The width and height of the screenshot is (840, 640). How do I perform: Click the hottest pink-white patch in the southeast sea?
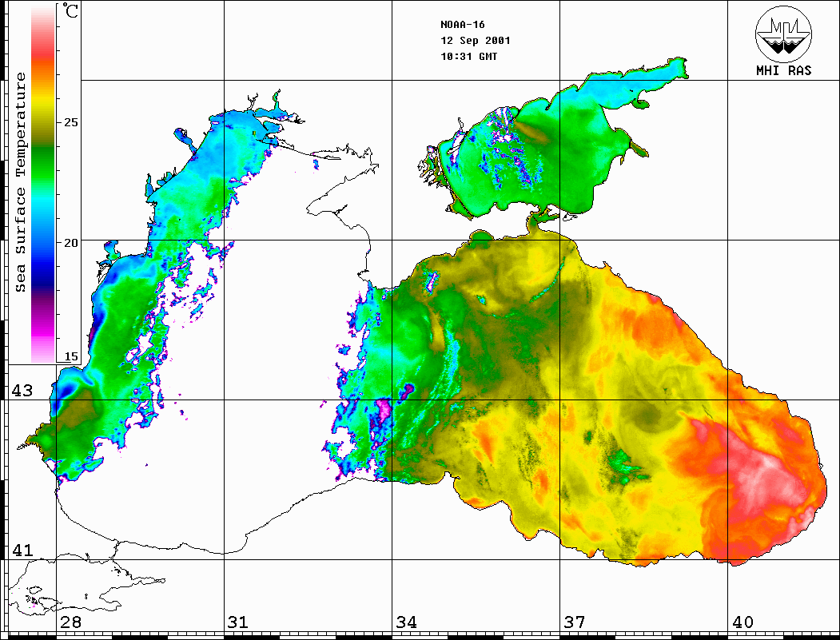coord(766,477)
